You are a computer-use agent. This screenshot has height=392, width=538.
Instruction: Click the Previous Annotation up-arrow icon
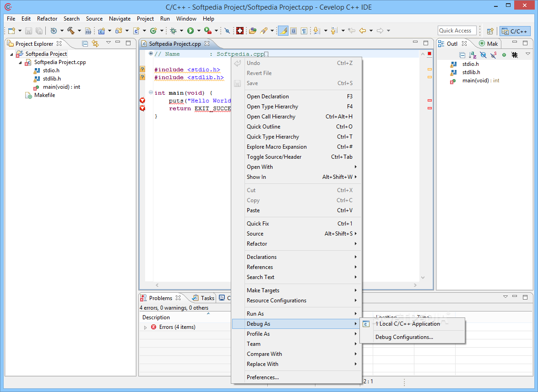(x=334, y=31)
